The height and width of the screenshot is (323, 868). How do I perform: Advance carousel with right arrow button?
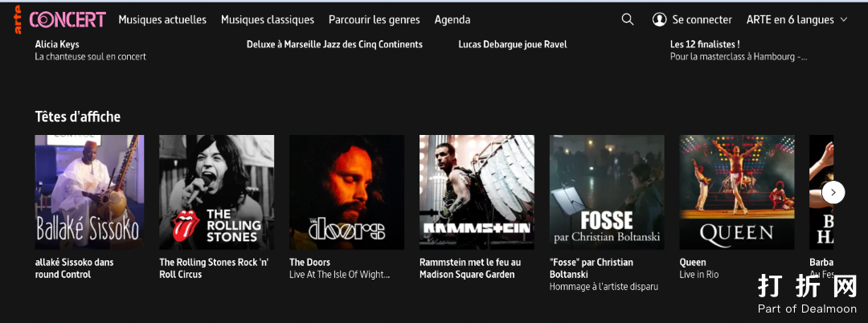coord(833,193)
